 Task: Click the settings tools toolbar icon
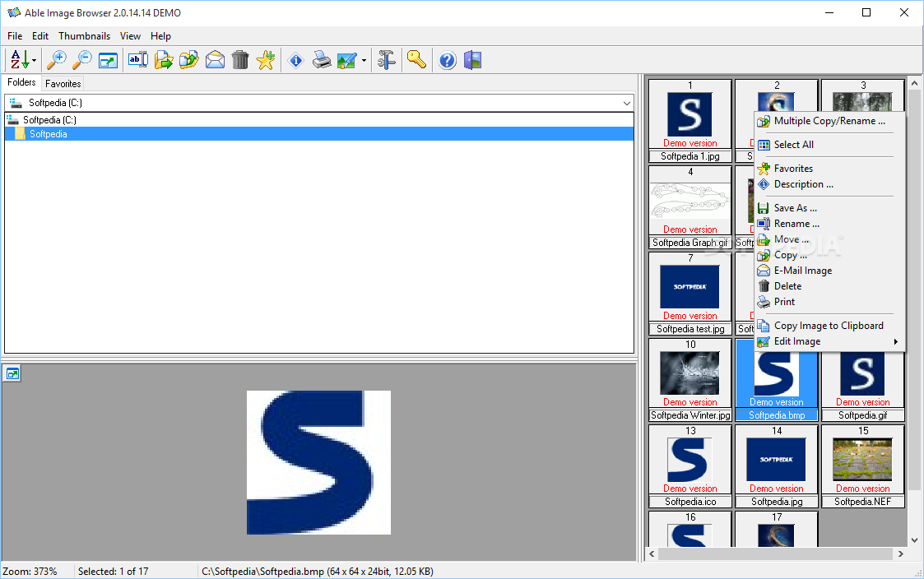click(387, 60)
